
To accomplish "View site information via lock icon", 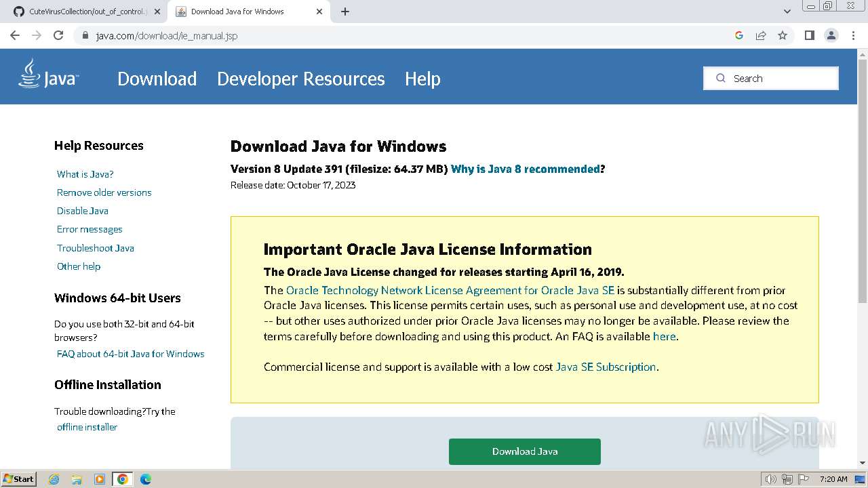I will click(85, 35).
